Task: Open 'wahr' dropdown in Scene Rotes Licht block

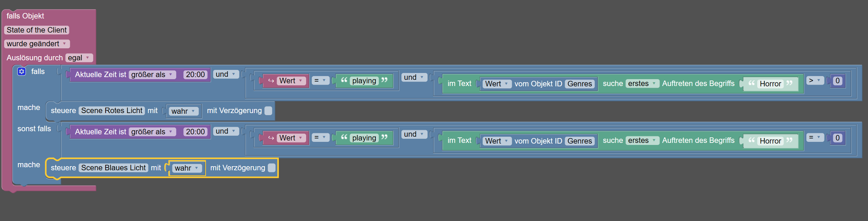Action: coord(183,111)
